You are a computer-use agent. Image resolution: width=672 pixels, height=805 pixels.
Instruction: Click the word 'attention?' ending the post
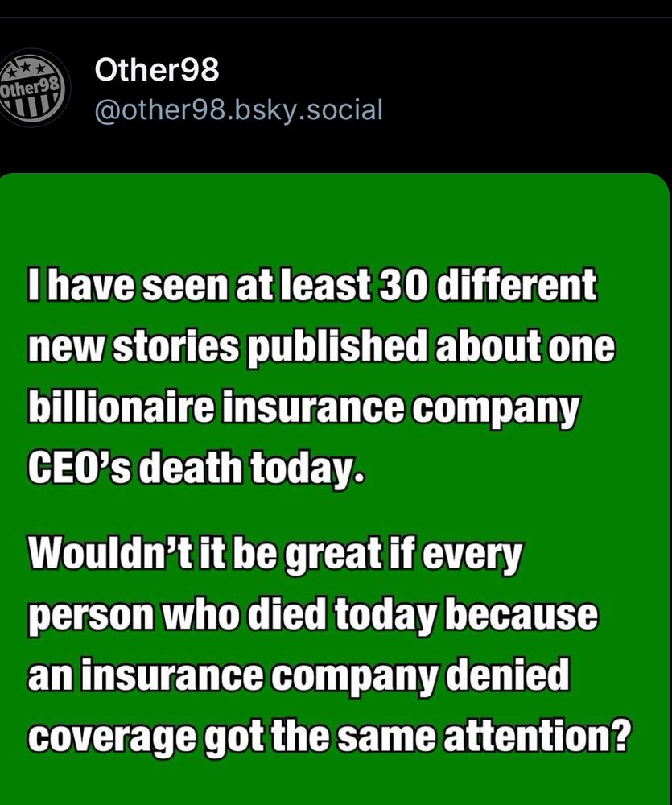537,737
